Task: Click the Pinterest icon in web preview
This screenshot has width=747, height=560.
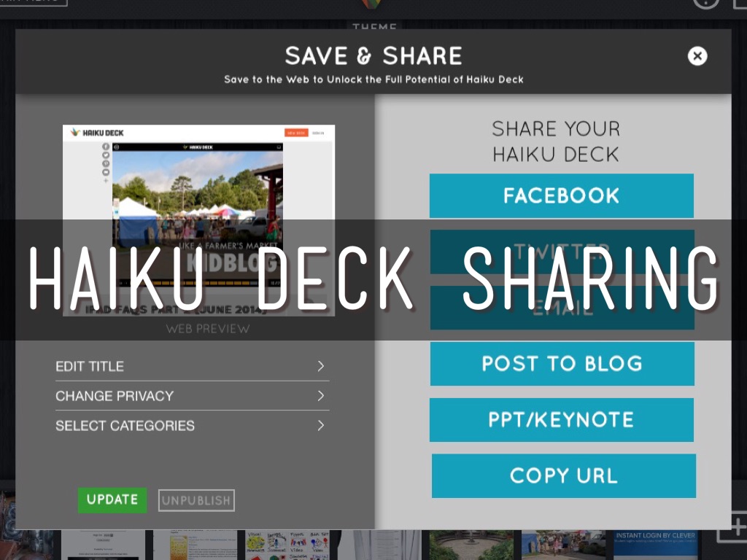Action: pyautogui.click(x=106, y=164)
